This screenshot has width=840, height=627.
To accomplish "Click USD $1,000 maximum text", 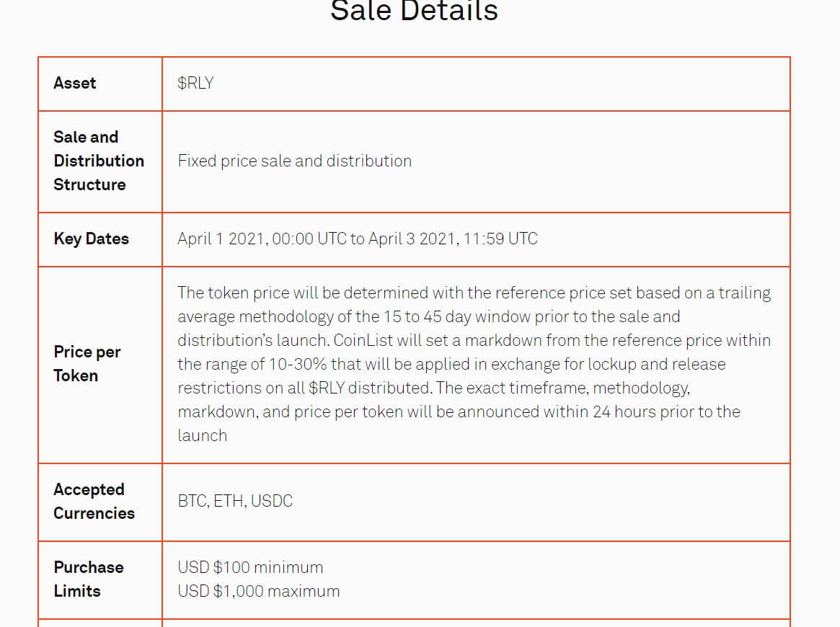I will point(259,591).
